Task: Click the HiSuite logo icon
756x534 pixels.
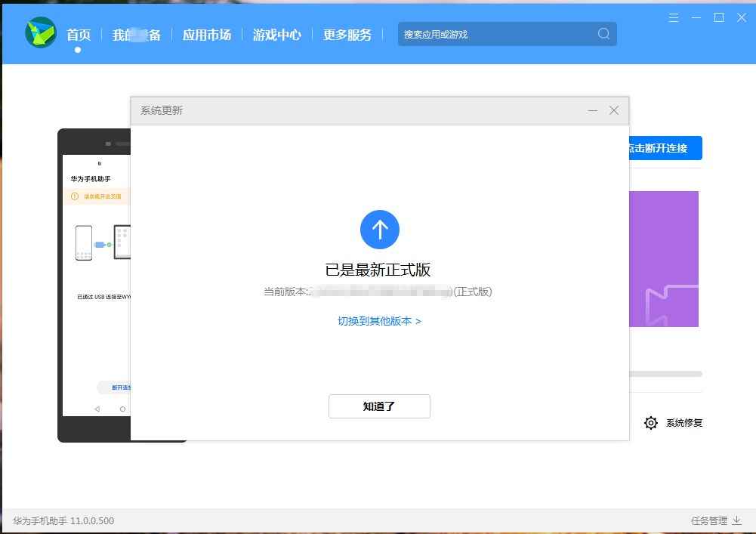Action: click(x=40, y=33)
